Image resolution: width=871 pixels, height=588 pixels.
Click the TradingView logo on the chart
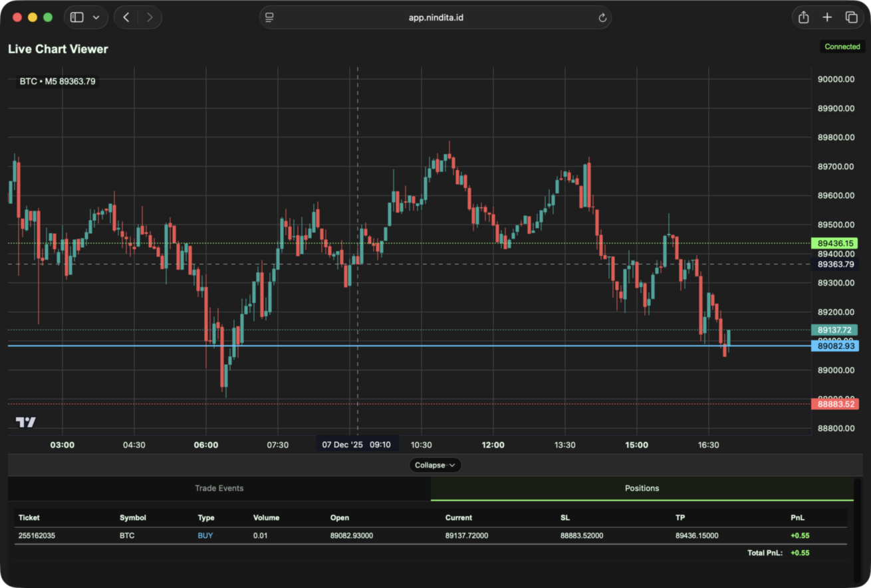click(26, 422)
